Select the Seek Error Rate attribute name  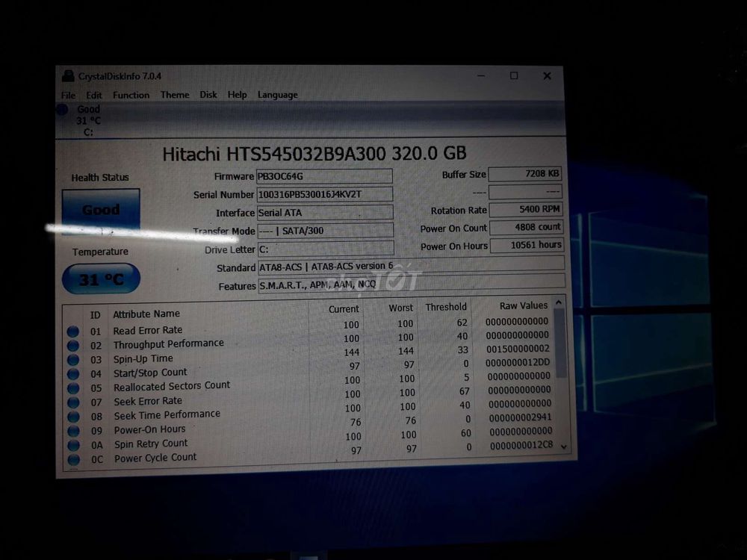point(148,402)
